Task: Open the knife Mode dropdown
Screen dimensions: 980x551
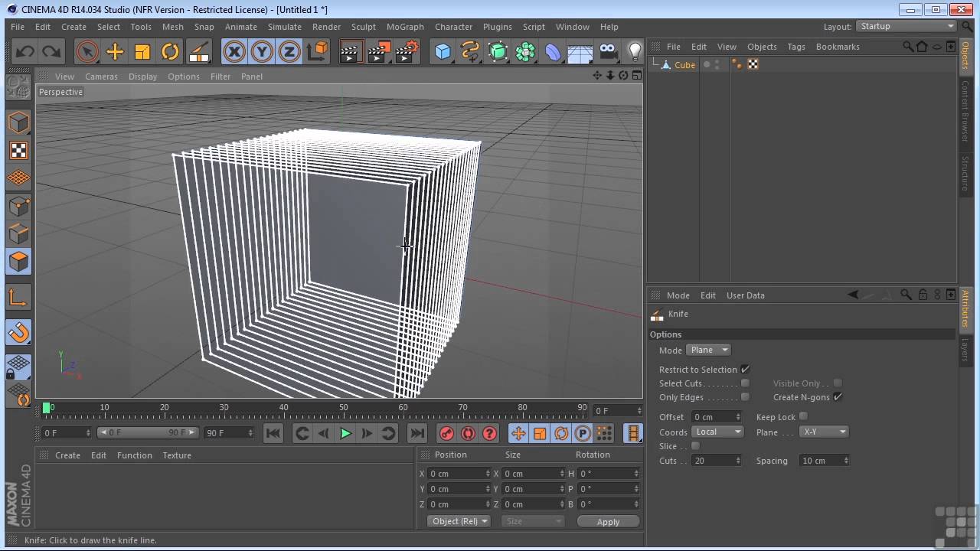Action: coord(708,350)
